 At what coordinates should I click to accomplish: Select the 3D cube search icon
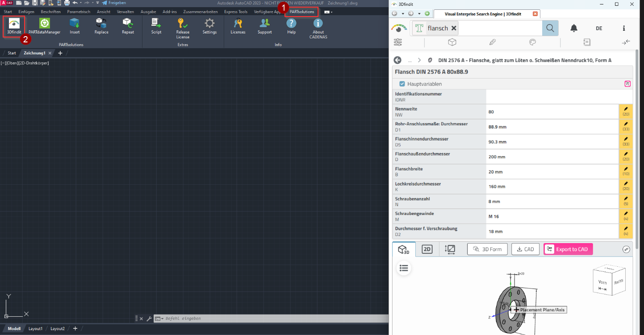tap(452, 42)
